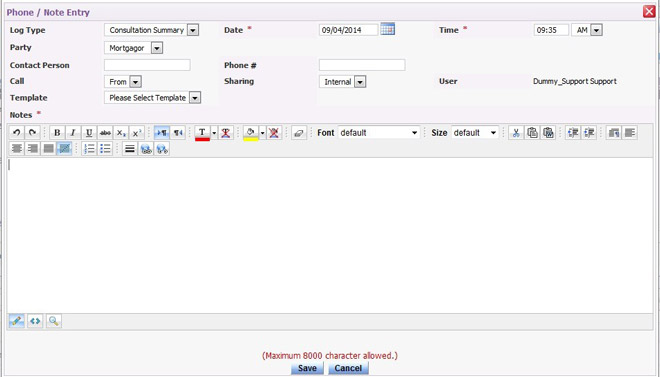Click the Date input field
Image resolution: width=660 pixels, height=377 pixels.
349,30
